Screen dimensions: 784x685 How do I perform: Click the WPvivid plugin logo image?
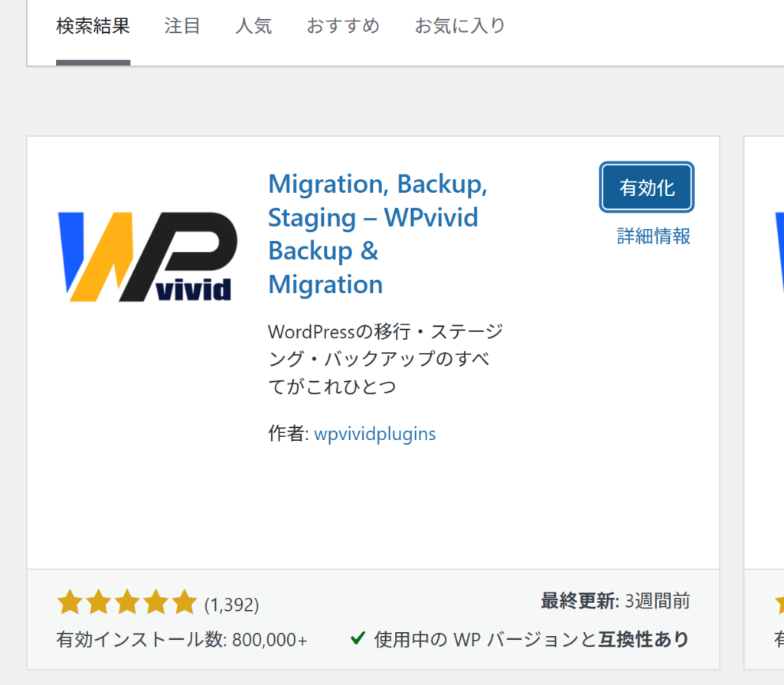click(147, 256)
